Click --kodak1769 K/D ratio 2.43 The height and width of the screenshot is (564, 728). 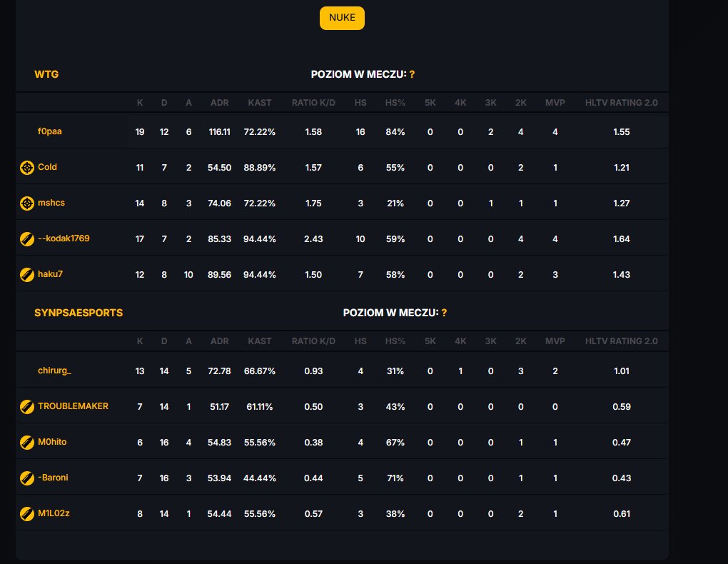[313, 239]
